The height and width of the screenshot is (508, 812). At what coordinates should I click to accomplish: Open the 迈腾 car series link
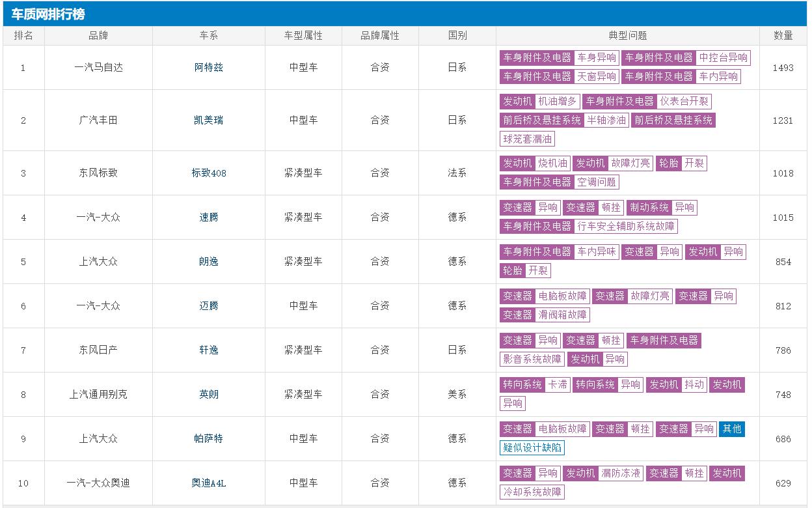(208, 306)
